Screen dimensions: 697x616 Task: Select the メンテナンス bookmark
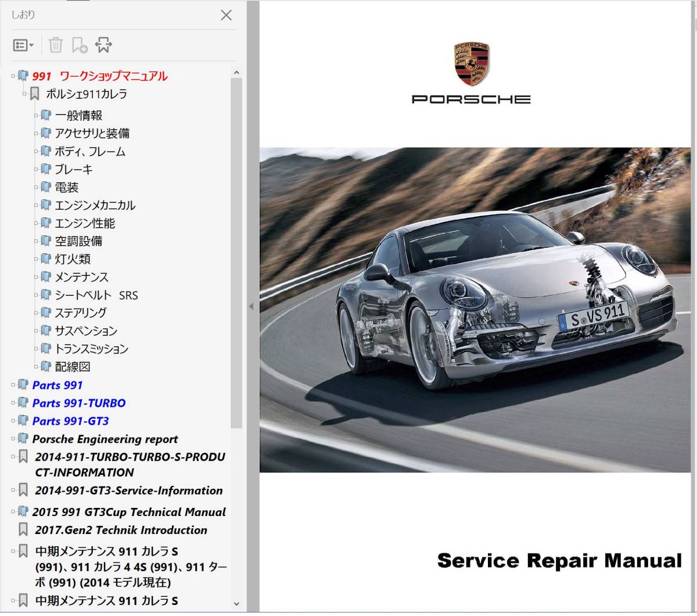(x=82, y=277)
